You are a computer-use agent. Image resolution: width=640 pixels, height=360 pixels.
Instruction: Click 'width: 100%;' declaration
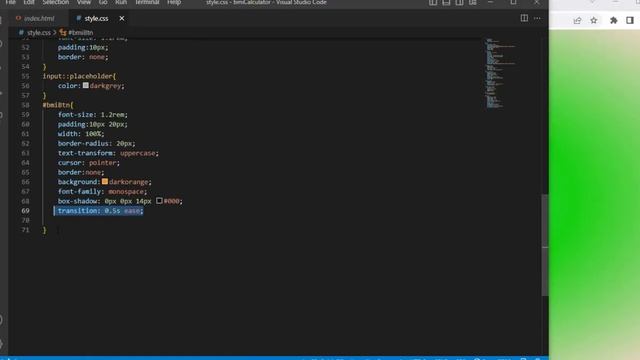click(81, 134)
